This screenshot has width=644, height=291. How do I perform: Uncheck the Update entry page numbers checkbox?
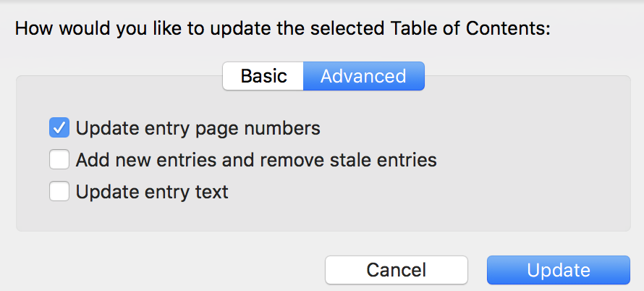pyautogui.click(x=59, y=128)
